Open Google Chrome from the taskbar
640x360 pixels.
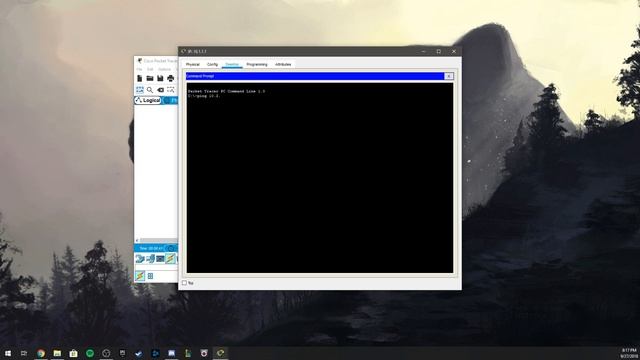41,353
